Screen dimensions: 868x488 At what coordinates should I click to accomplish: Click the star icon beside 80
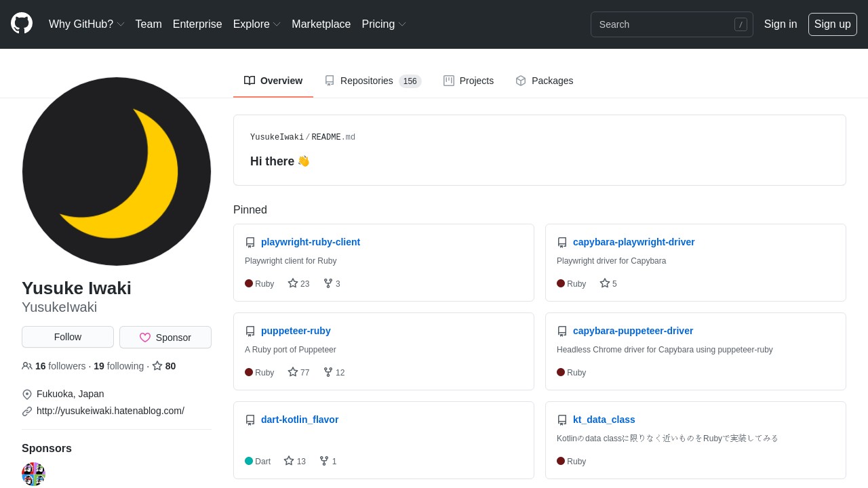[157, 366]
